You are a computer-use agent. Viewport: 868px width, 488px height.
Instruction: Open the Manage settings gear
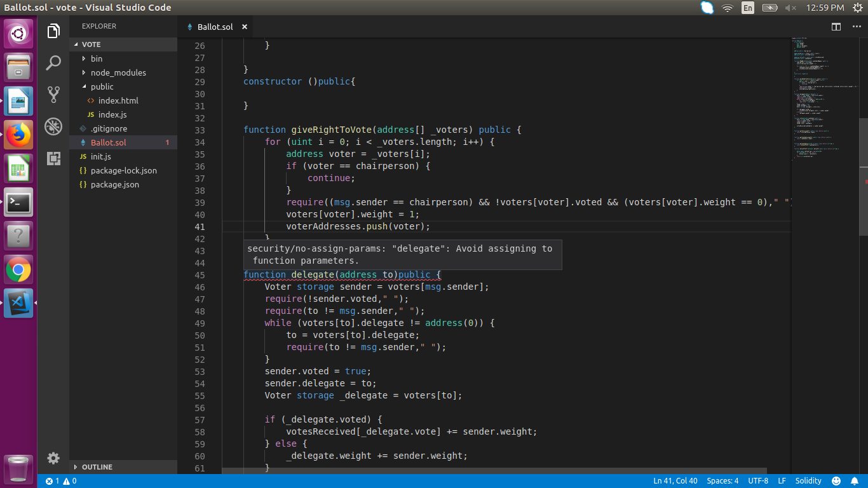[x=53, y=457]
